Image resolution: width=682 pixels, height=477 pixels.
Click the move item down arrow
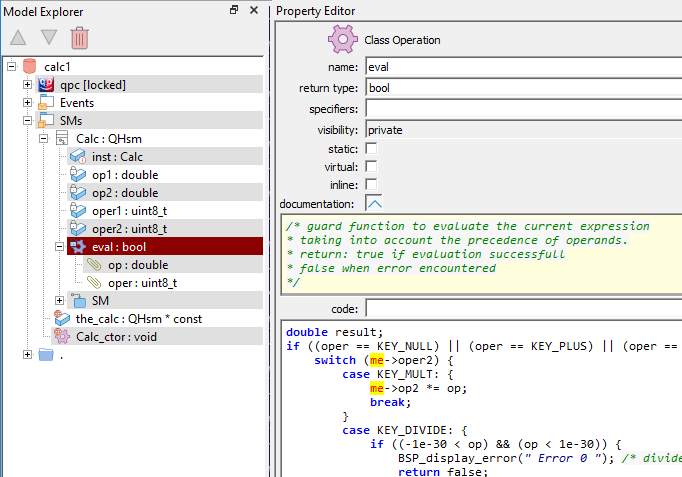pyautogui.click(x=48, y=39)
